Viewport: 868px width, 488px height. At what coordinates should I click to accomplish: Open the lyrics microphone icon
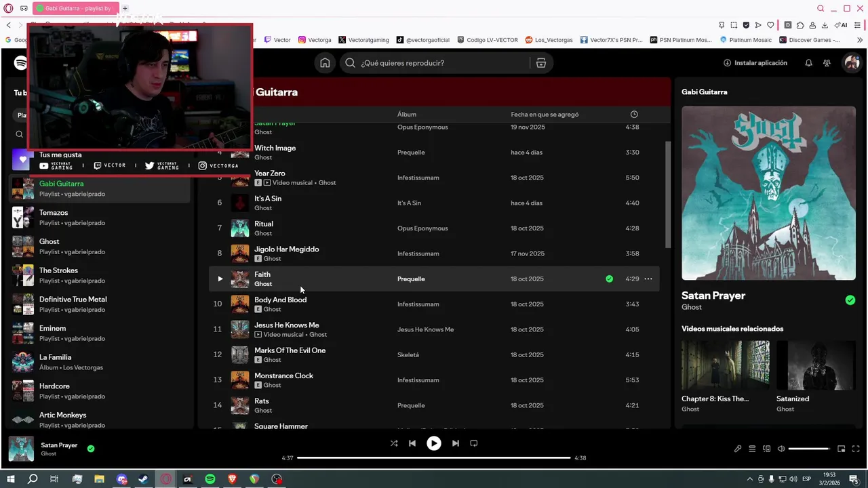coord(738,449)
